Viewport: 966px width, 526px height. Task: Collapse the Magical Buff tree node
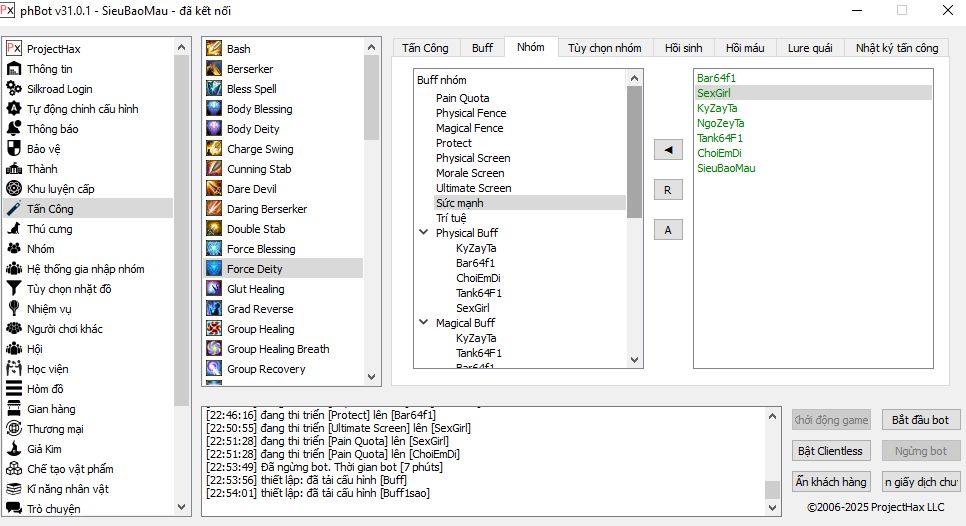[x=424, y=323]
